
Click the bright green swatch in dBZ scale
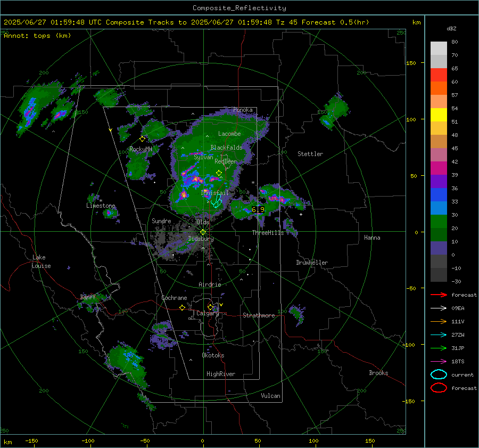439,222
